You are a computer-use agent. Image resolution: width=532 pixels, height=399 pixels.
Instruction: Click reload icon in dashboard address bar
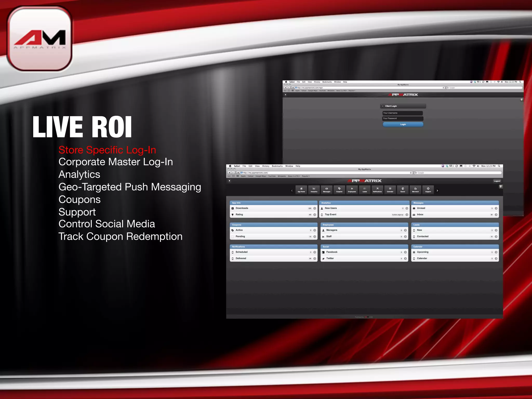click(x=411, y=173)
